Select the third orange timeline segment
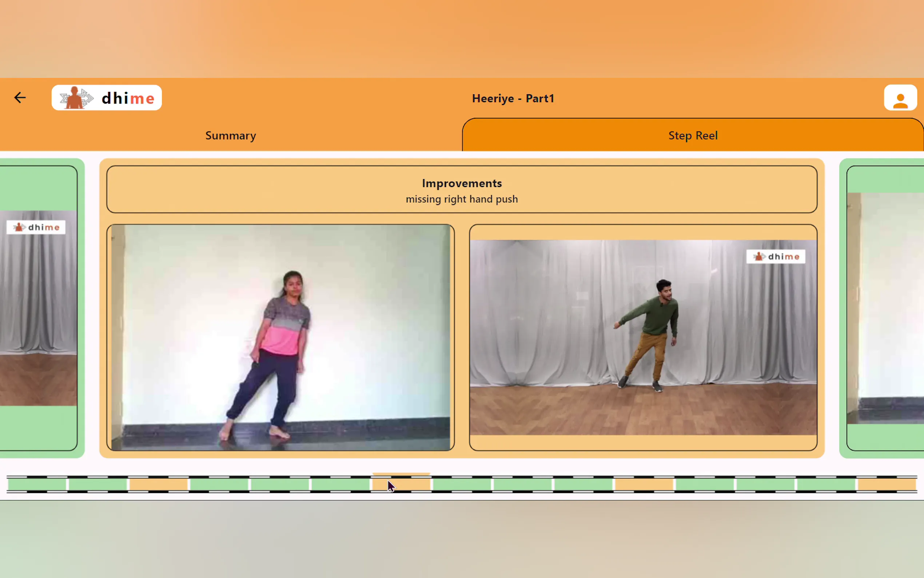This screenshot has height=578, width=924. [644, 485]
